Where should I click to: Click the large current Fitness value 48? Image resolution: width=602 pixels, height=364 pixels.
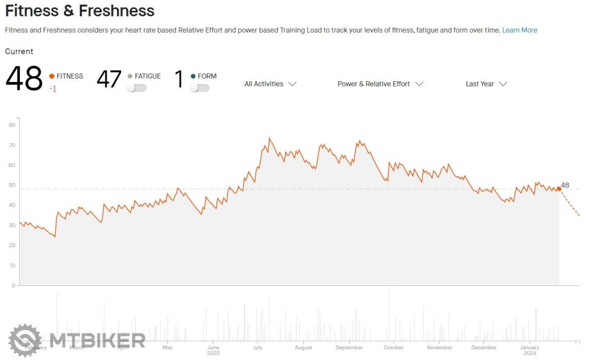coord(24,80)
